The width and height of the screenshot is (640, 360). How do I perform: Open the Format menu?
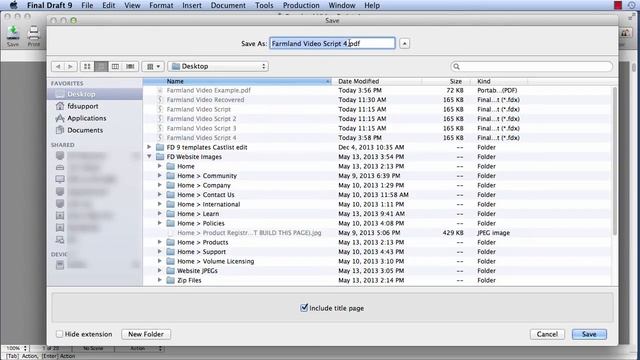161,5
